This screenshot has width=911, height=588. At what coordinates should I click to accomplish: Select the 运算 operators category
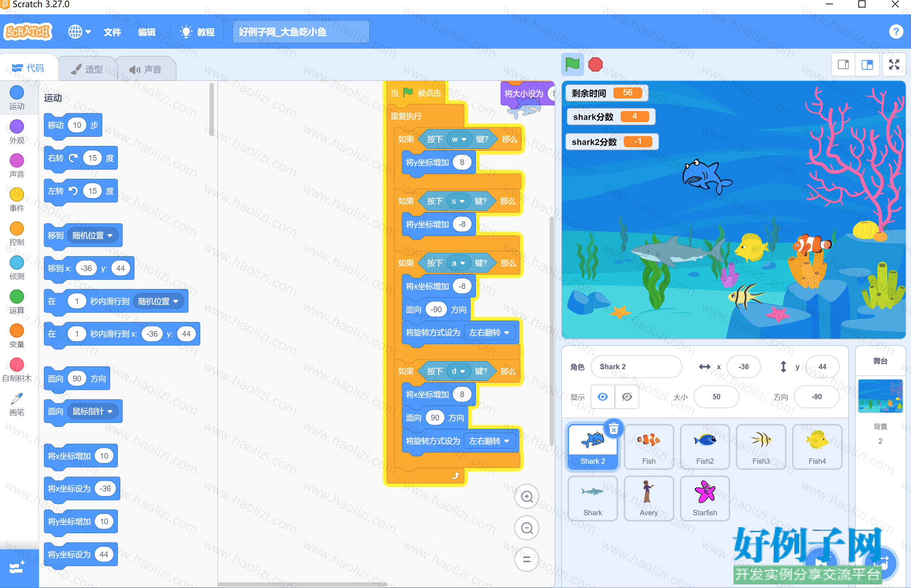click(17, 302)
